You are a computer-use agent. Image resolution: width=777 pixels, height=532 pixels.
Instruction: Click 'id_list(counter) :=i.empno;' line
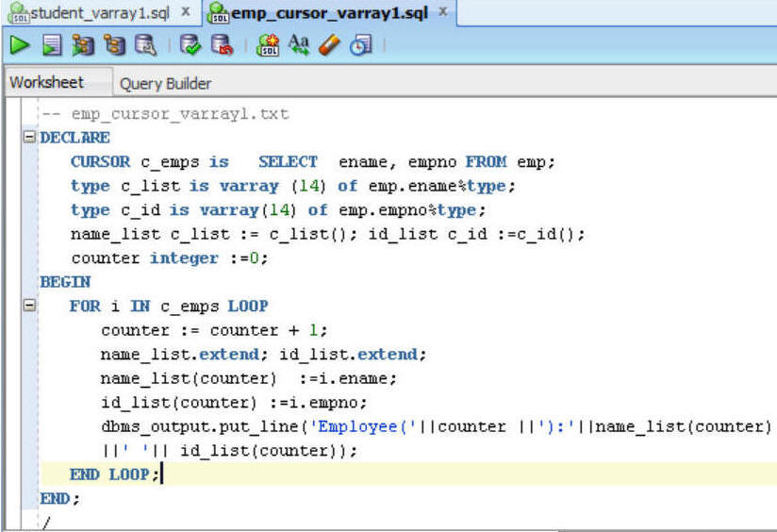pos(234,402)
